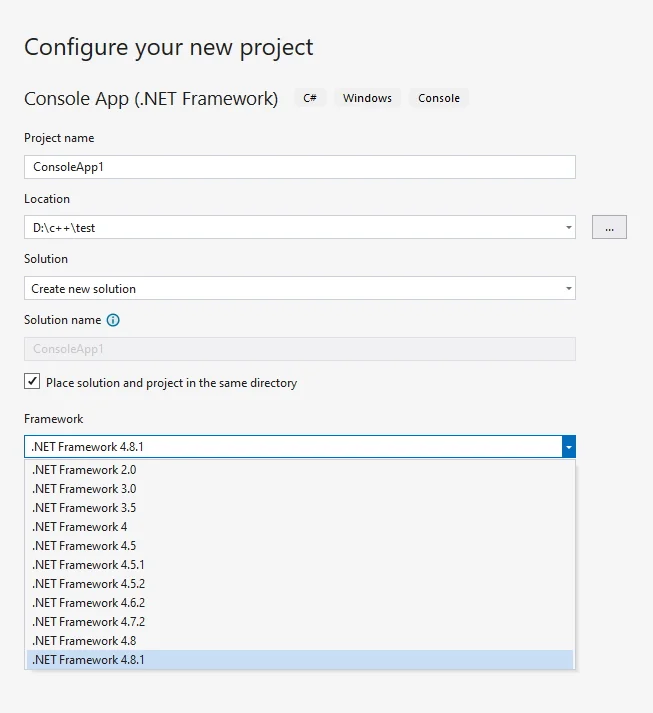Viewport: 653px width, 713px height.
Task: Open the Solution dropdown arrow
Action: [568, 288]
